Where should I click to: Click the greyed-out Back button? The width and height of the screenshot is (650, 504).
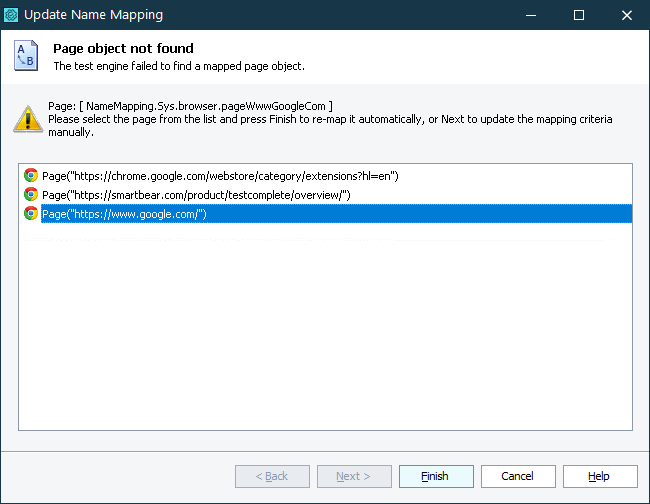point(272,476)
